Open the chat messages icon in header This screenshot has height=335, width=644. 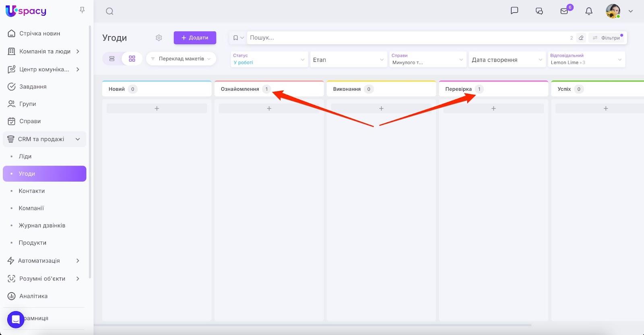[x=514, y=11]
